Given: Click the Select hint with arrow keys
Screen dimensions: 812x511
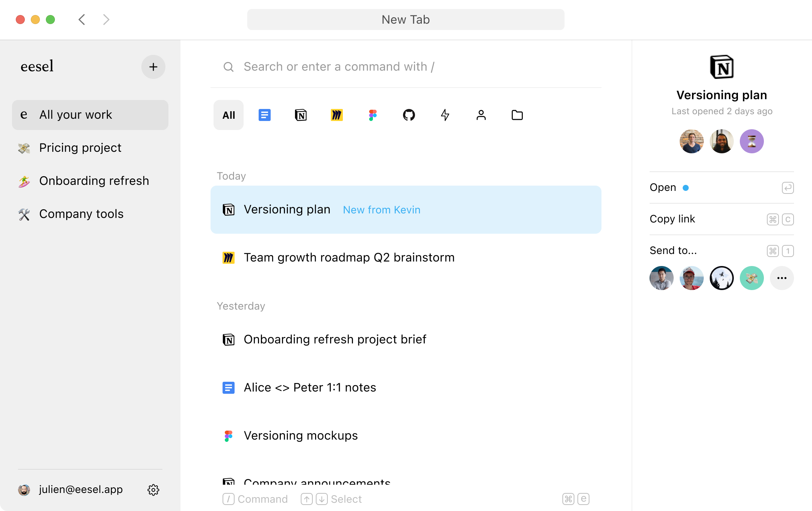Looking at the screenshot, I should click(x=331, y=499).
